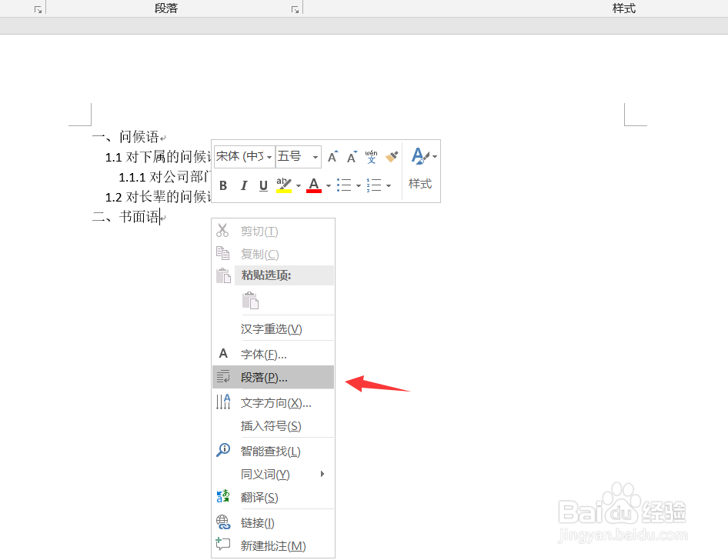Click the 新建批注 (New Comment) icon

(223, 546)
